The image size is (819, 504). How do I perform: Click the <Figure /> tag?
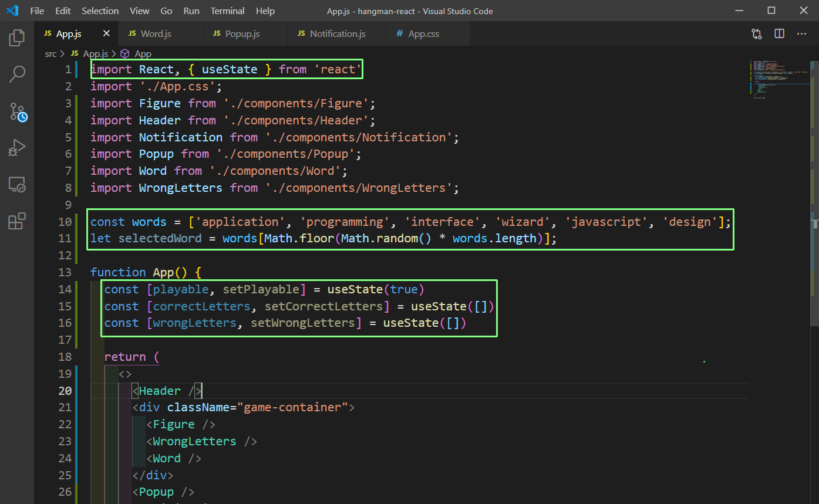(x=181, y=424)
